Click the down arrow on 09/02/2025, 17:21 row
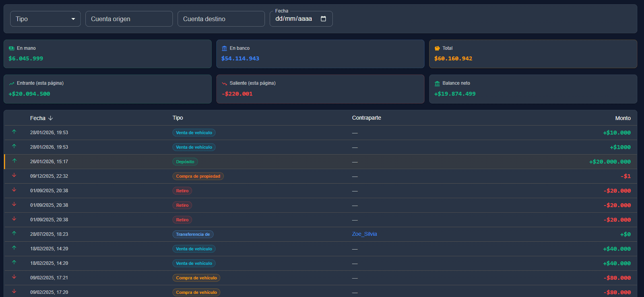Viewport: 644px width, 297px height. [14, 277]
